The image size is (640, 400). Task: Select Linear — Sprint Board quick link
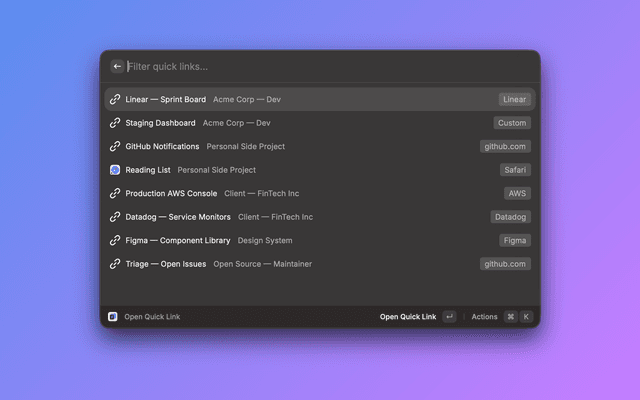pyautogui.click(x=320, y=99)
